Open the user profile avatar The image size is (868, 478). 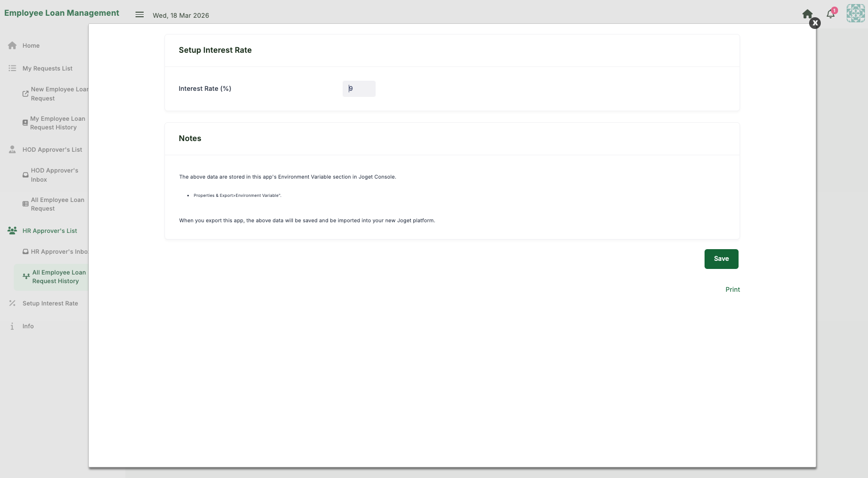855,13
